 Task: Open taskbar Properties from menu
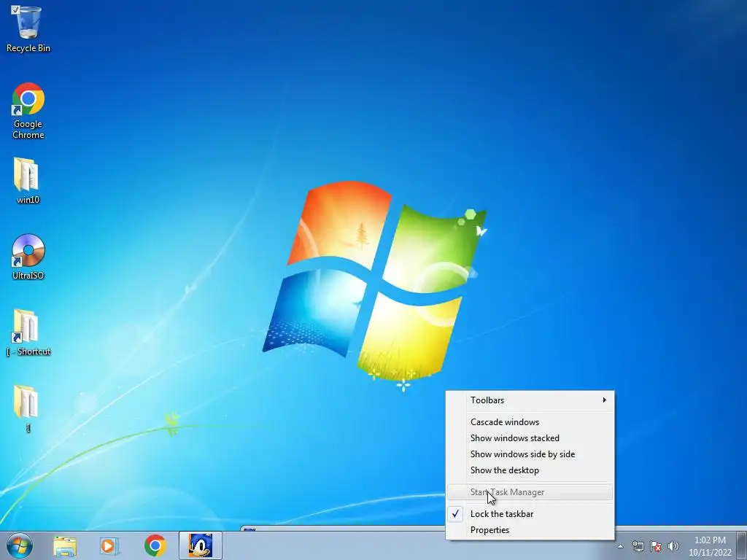(x=530, y=531)
